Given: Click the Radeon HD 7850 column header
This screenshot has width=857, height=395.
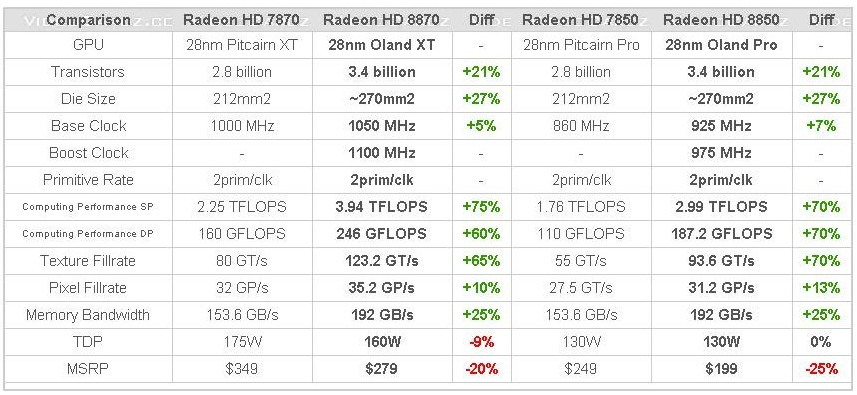Looking at the screenshot, I should click(580, 20).
